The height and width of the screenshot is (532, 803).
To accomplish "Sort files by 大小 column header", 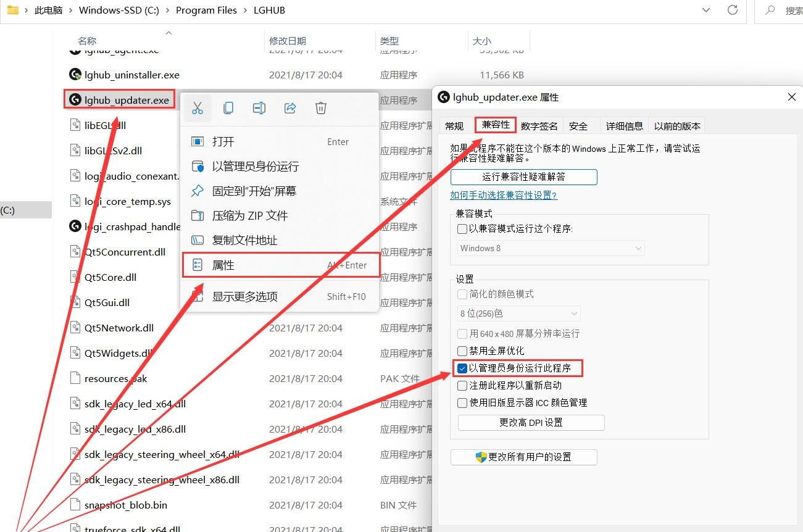I will [482, 41].
